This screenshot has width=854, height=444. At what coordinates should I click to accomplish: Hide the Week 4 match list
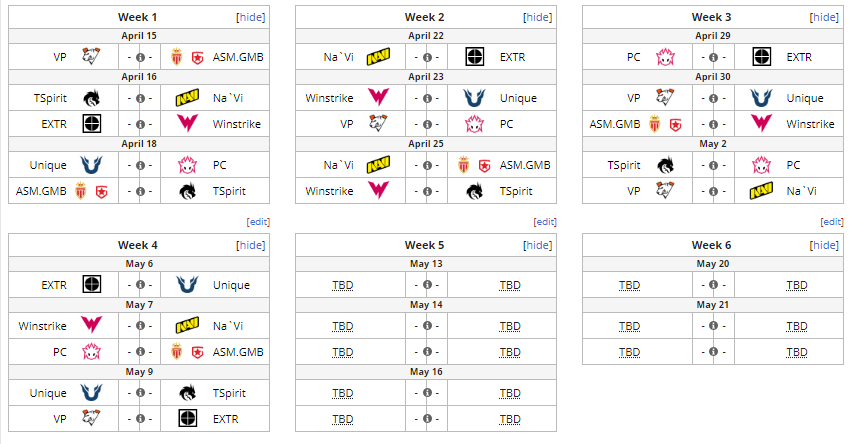tap(251, 245)
